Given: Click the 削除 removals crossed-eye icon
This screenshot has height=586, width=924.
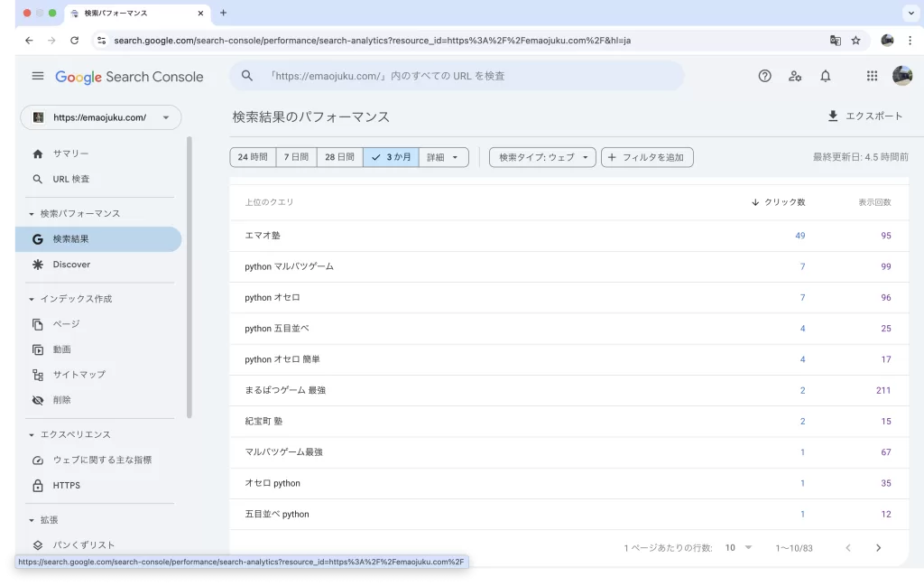Looking at the screenshot, I should point(38,400).
